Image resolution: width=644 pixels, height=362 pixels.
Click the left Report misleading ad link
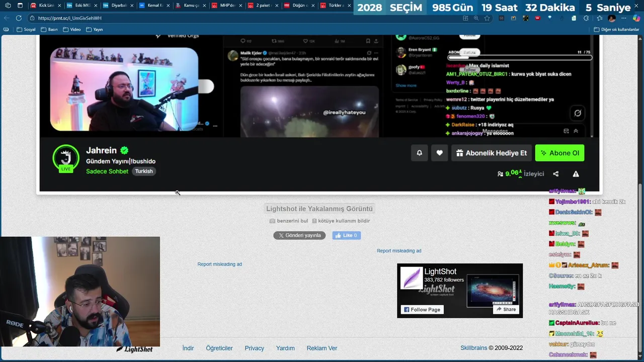click(x=219, y=264)
